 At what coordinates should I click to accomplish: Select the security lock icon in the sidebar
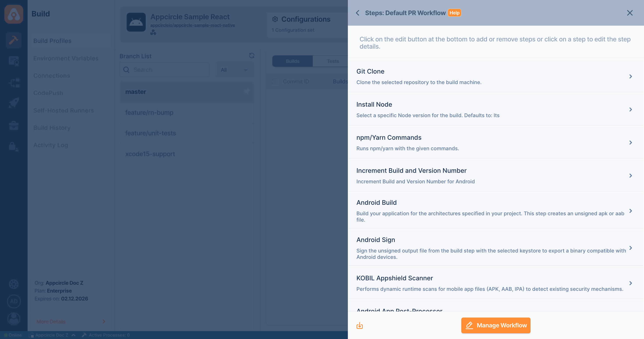(14, 147)
